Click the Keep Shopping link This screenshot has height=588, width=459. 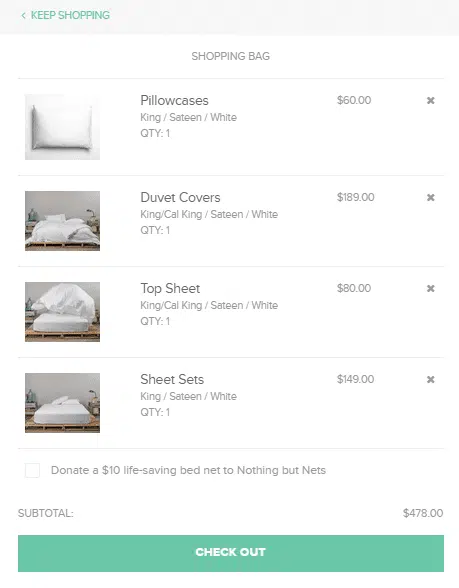point(70,15)
